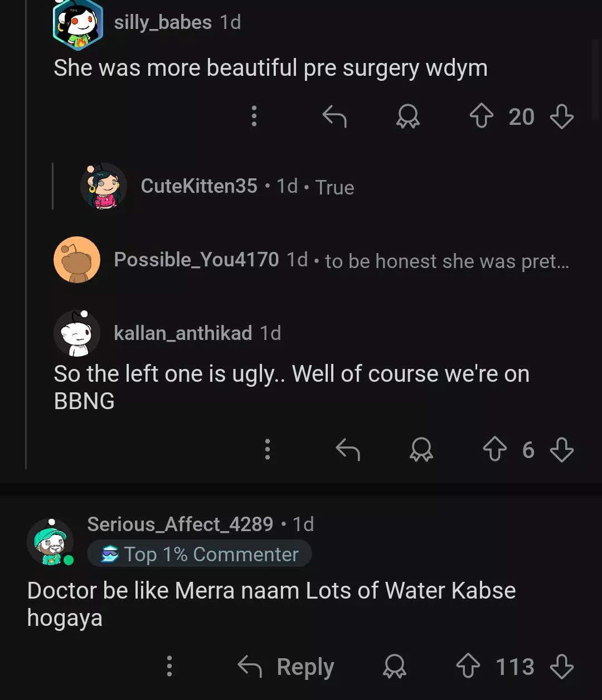Open overflow menu on Serious_Affect_4289's comment
The width and height of the screenshot is (602, 700).
pyautogui.click(x=169, y=666)
